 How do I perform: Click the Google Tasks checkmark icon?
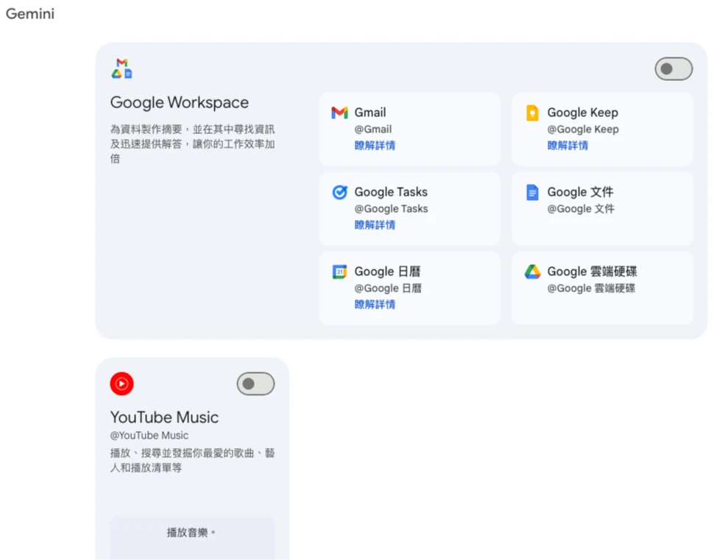tap(339, 192)
